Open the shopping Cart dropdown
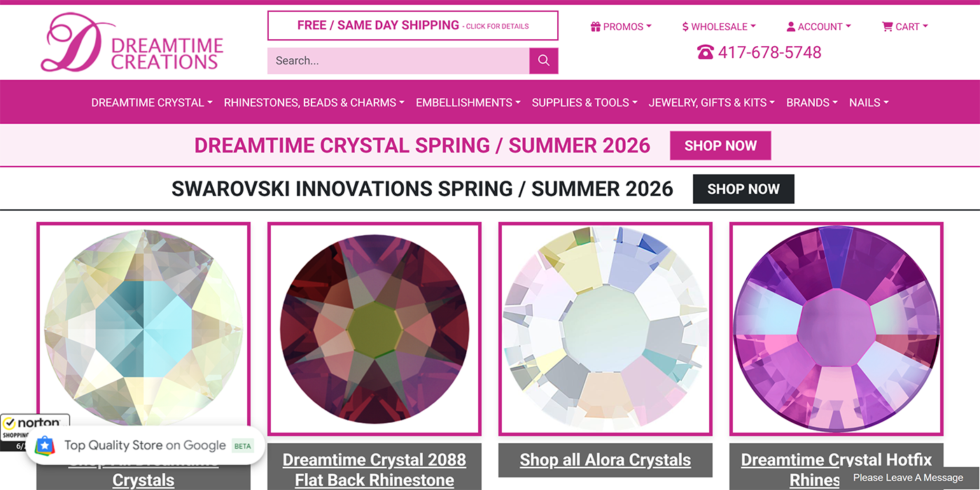 click(x=904, y=27)
